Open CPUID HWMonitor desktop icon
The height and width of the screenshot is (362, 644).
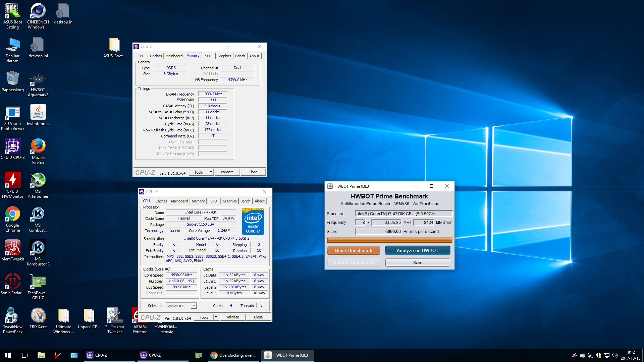point(13,185)
